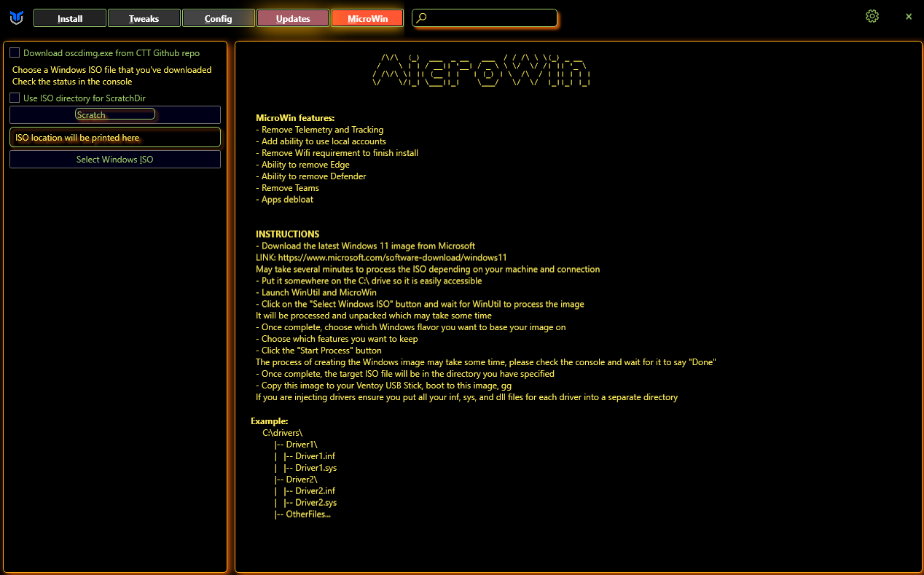The height and width of the screenshot is (575, 924).
Task: Click 'Driver2.inf' in example tree
Action: (x=315, y=490)
